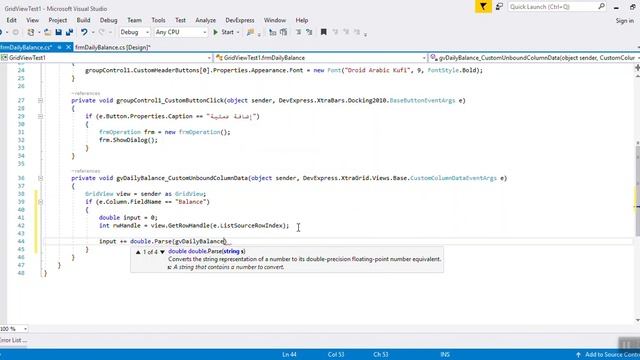Pin the frmDailyBalance.cs tab
This screenshot has width=640, height=360.
(x=60, y=47)
